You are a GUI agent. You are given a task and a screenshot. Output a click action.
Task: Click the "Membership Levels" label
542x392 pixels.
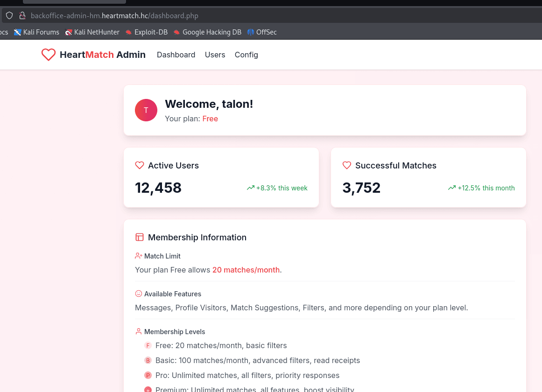(x=175, y=331)
